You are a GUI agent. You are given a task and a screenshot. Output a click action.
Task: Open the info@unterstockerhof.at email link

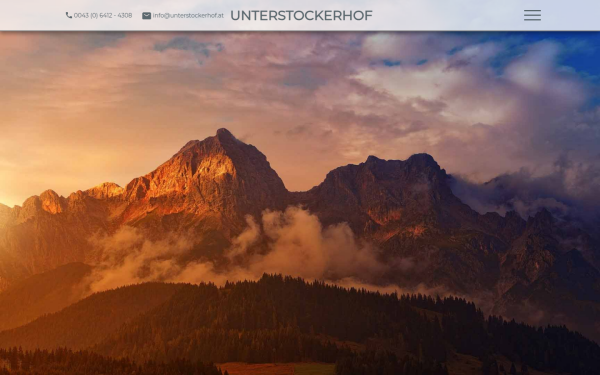188,15
